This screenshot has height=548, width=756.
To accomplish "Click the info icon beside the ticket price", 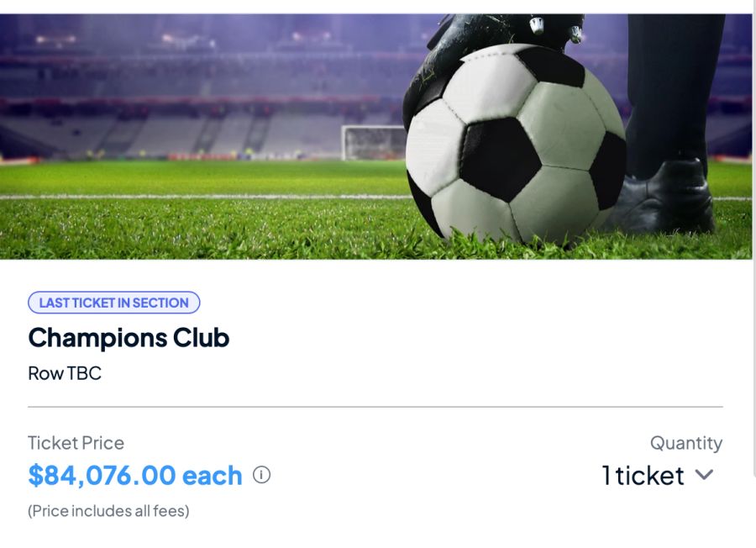I will click(262, 475).
